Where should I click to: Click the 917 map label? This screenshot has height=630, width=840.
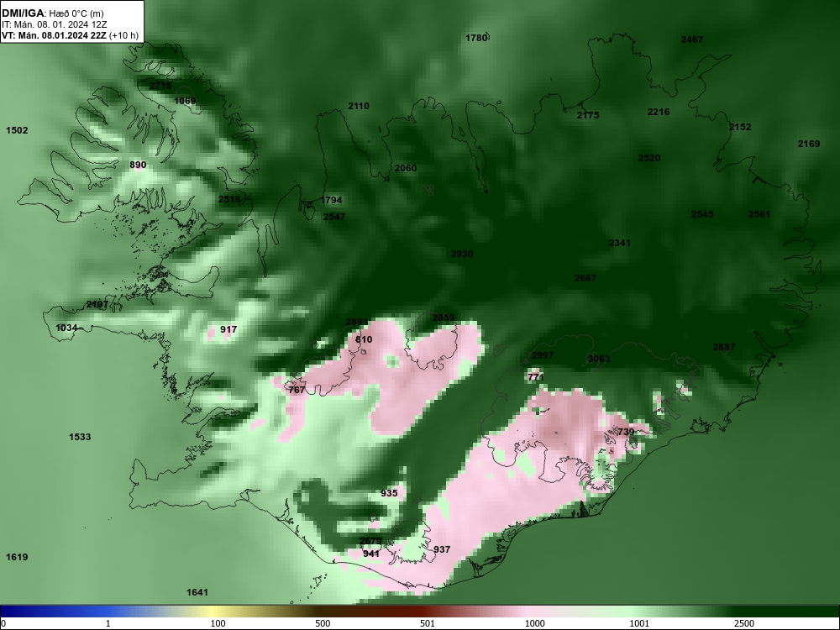click(x=228, y=329)
